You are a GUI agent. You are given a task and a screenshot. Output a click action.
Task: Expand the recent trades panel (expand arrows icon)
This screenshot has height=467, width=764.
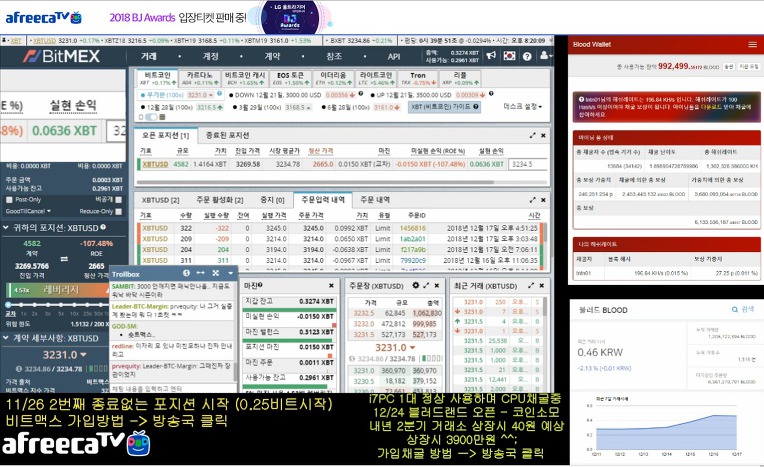tap(531, 286)
